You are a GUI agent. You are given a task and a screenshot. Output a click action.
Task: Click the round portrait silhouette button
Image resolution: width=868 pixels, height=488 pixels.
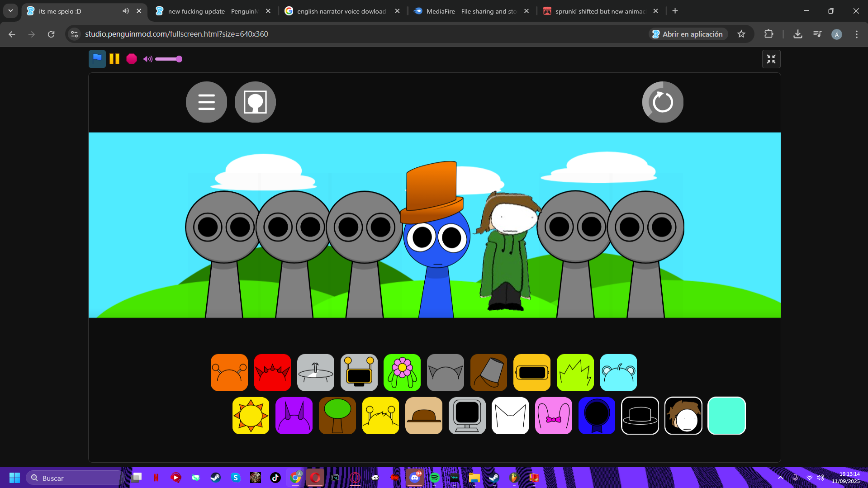(x=255, y=102)
